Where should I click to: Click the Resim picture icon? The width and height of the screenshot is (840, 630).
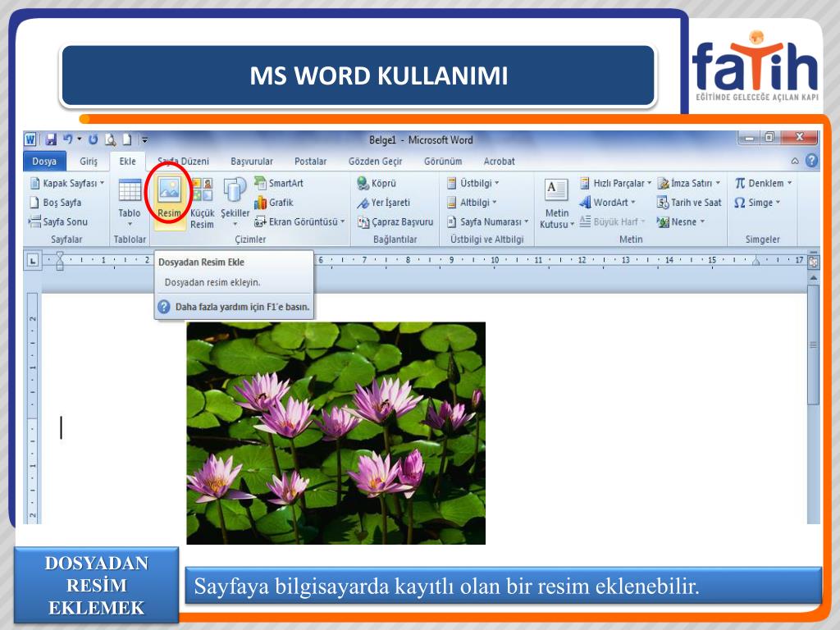click(x=169, y=189)
